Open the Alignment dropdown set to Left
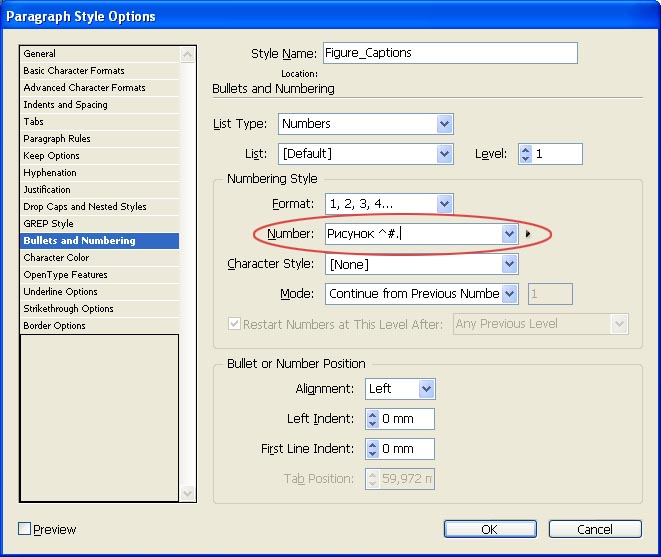The image size is (661, 557). coord(427,389)
